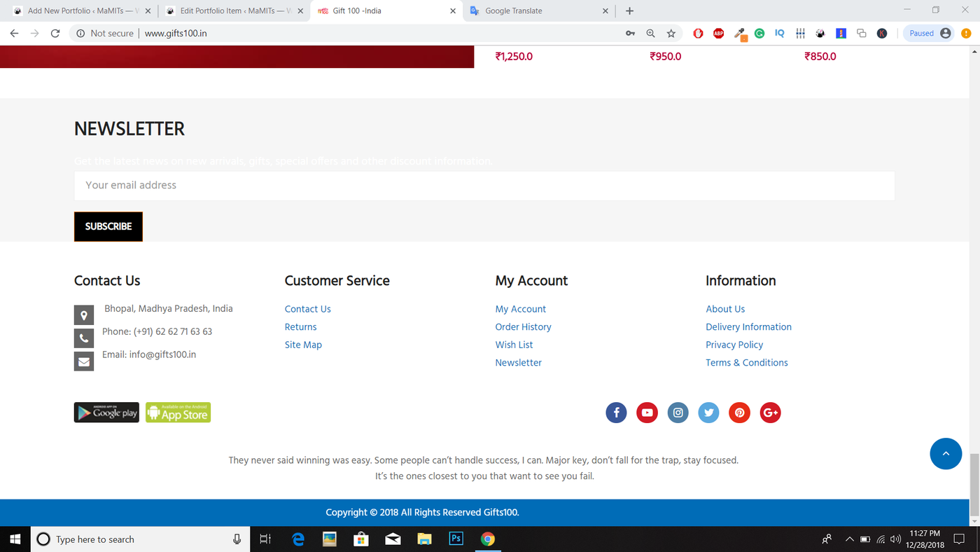Open the YouTube social icon
This screenshot has width=980, height=552.
(x=647, y=413)
